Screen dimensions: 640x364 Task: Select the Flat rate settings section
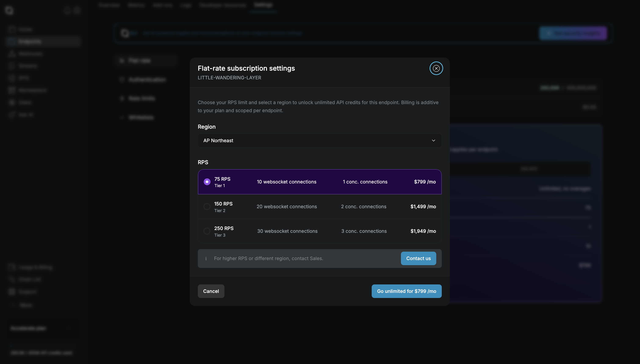pyautogui.click(x=140, y=61)
